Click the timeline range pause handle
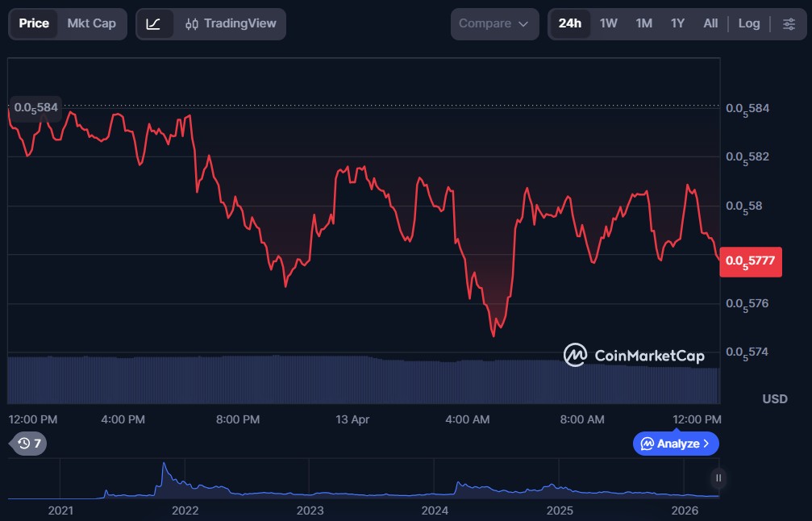The image size is (812, 521). [718, 478]
